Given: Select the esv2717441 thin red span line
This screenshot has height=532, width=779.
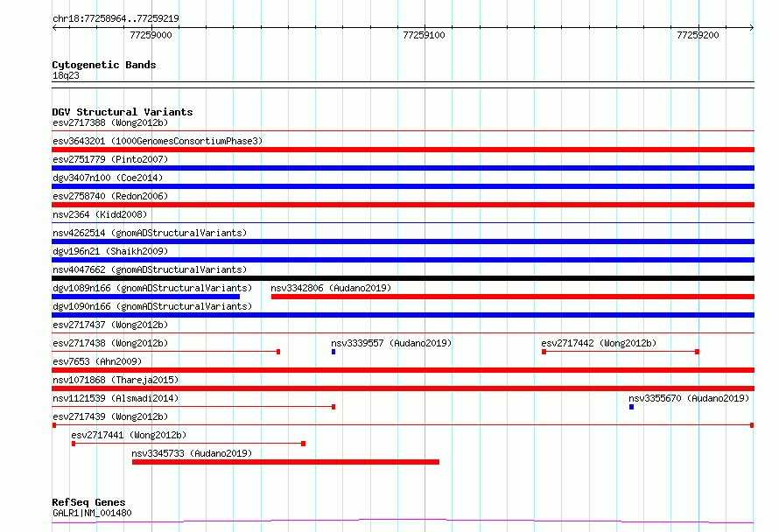Looking at the screenshot, I should (x=188, y=444).
